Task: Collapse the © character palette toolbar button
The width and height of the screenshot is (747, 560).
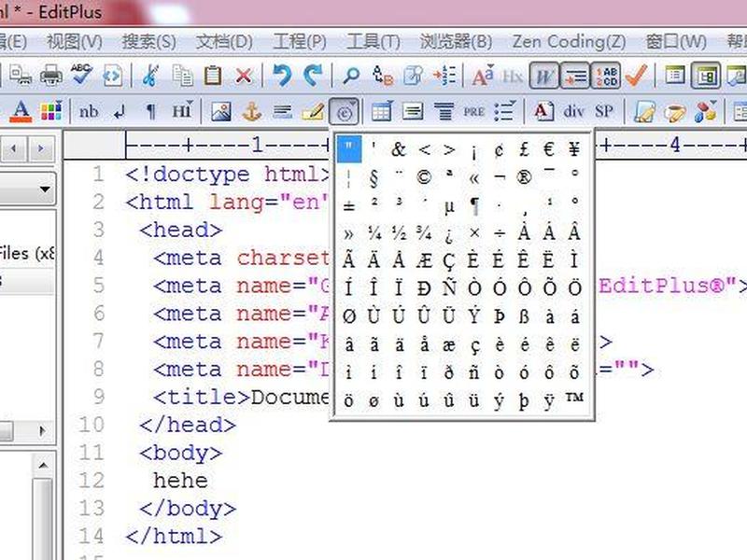Action: [344, 112]
